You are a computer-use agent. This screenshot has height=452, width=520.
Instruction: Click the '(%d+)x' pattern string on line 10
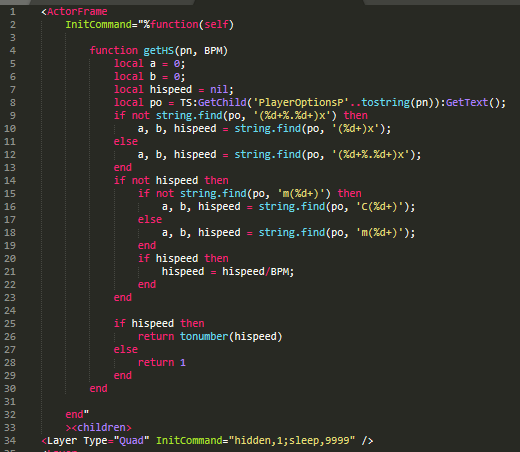coord(356,129)
